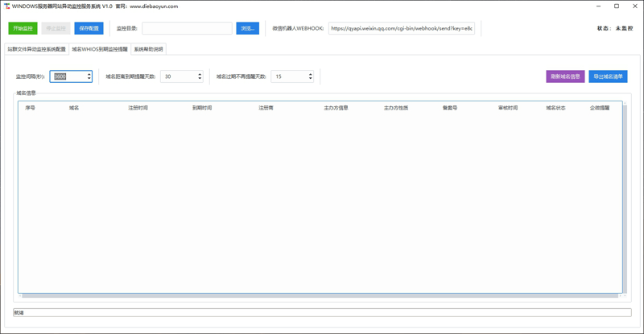644x334 pixels.
Task: Increase 域名距离到期提醒天数 with up arrow
Action: 200,74
